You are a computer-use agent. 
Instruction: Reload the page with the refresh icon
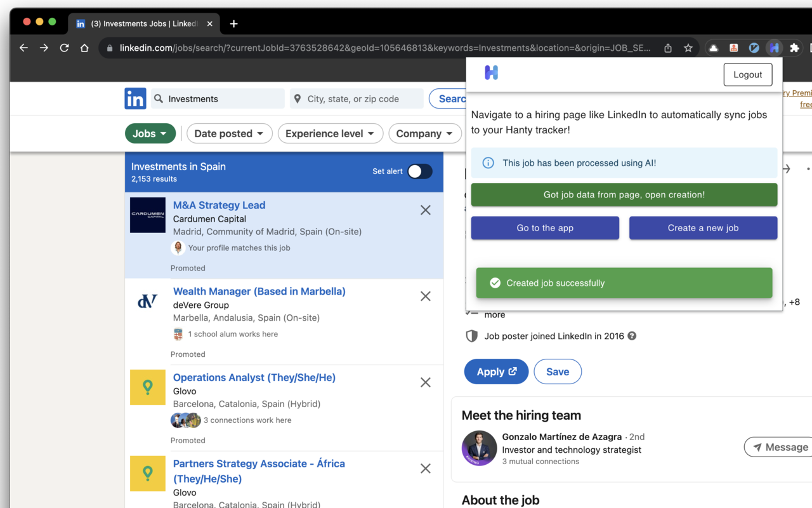pos(64,48)
